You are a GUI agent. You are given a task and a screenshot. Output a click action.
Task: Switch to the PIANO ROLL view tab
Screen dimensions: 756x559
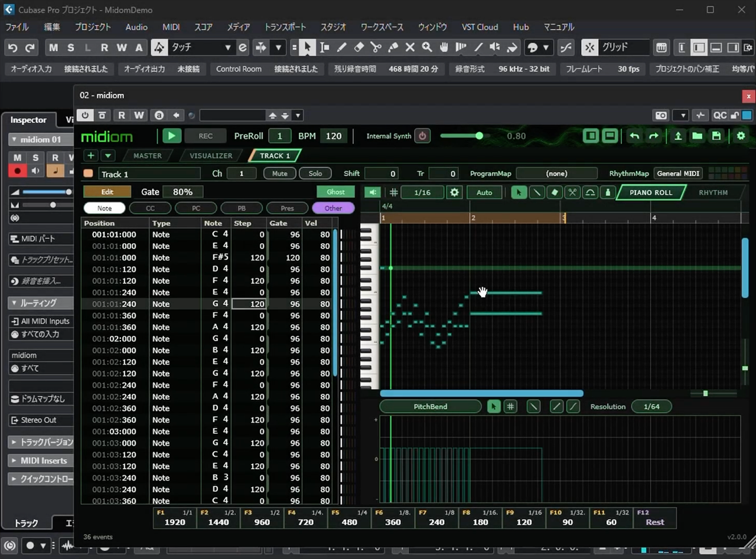[x=651, y=192]
